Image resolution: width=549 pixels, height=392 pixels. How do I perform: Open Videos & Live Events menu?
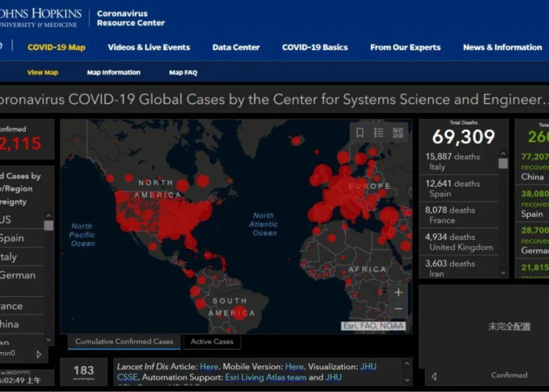click(149, 47)
